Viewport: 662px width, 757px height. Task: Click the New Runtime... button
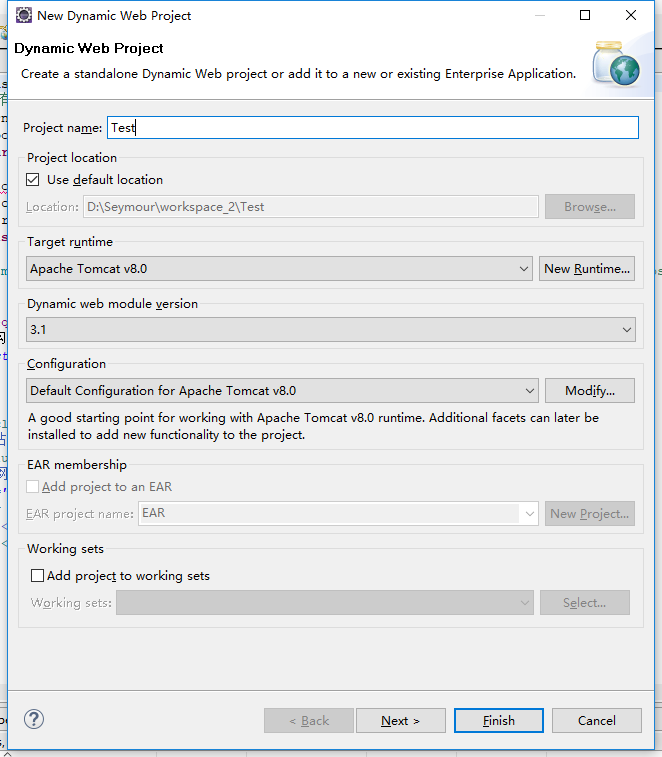[587, 268]
